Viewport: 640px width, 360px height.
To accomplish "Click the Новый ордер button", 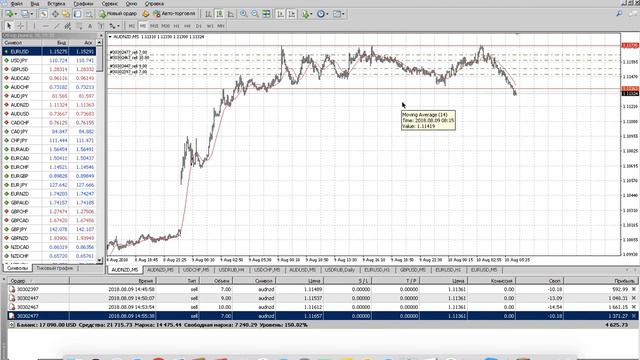I will coord(118,14).
